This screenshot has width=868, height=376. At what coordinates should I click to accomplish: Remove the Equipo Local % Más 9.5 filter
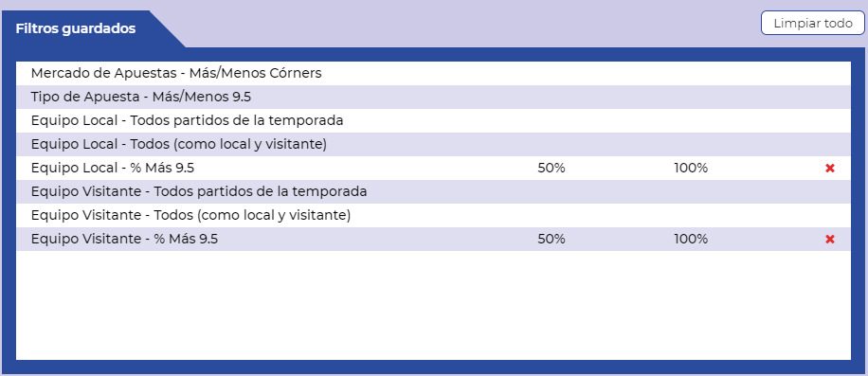[x=830, y=169]
